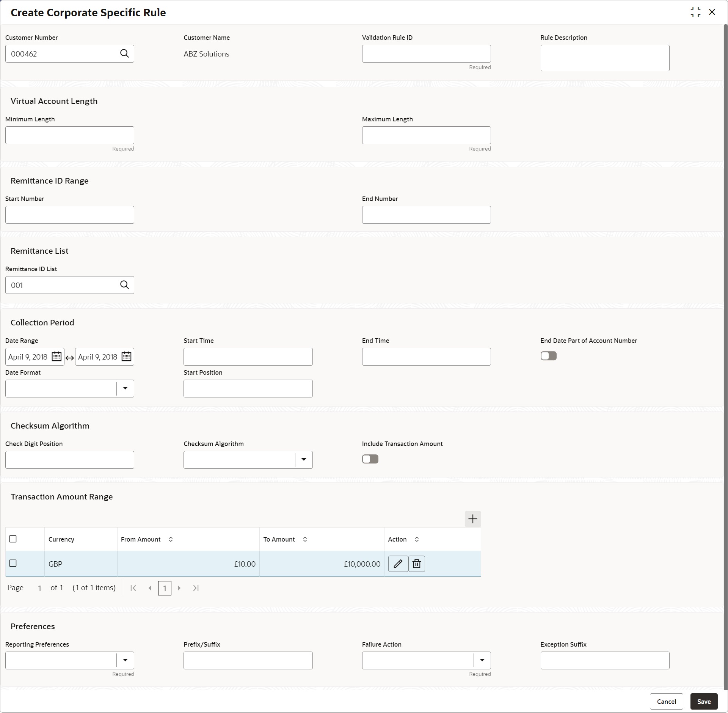The width and height of the screenshot is (728, 713).
Task: Go to the last page of the table
Action: click(x=196, y=588)
